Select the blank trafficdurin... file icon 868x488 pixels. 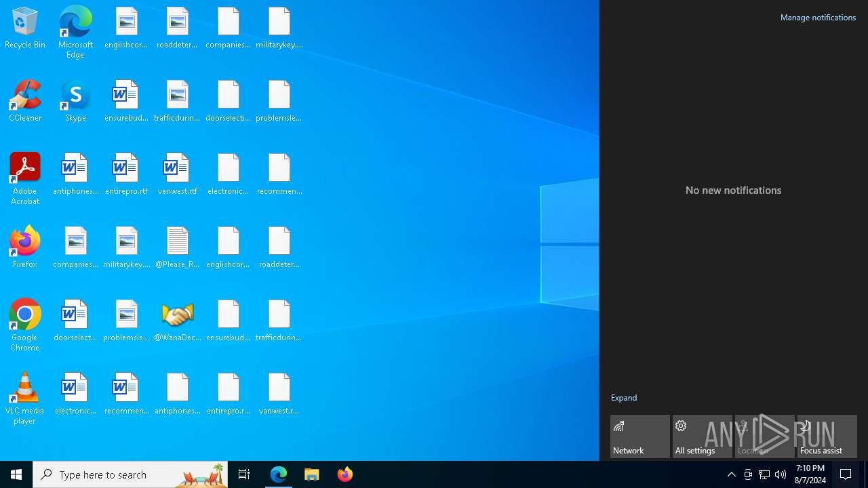[279, 321]
